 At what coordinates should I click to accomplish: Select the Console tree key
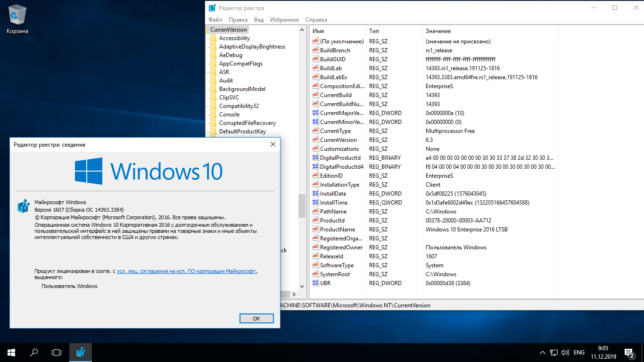tap(229, 115)
